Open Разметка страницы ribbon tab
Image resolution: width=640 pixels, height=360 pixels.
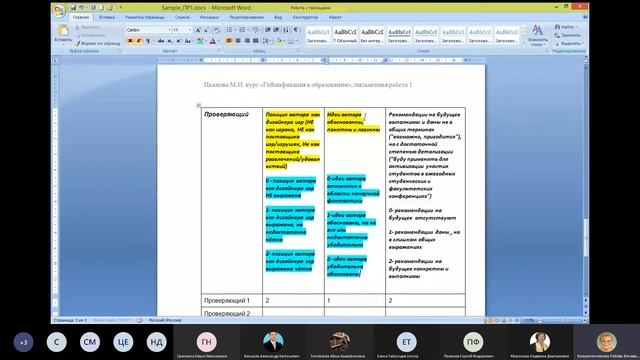point(144,18)
